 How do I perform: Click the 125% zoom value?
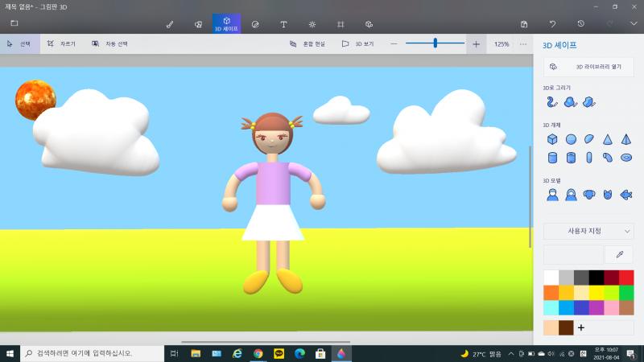501,44
